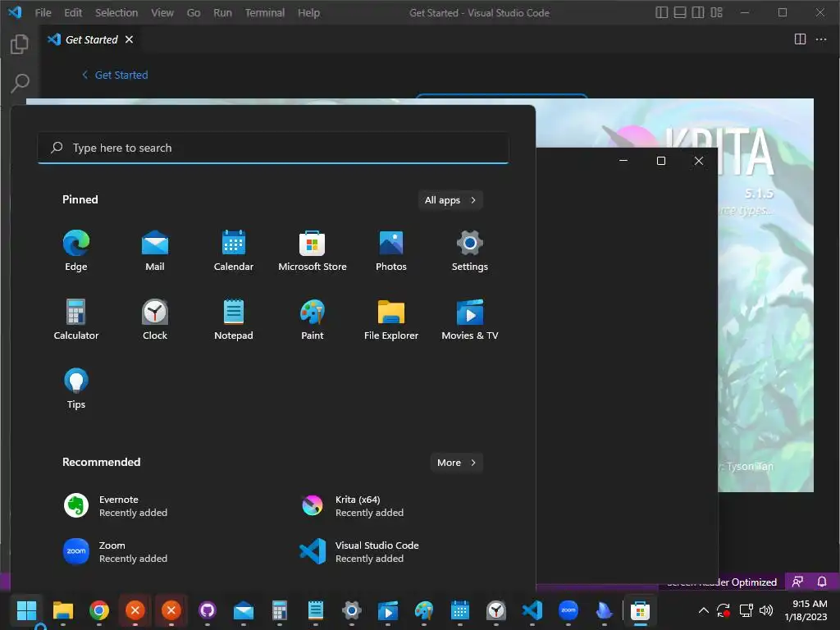Click the Type here to search field
The image size is (840, 630).
[273, 148]
